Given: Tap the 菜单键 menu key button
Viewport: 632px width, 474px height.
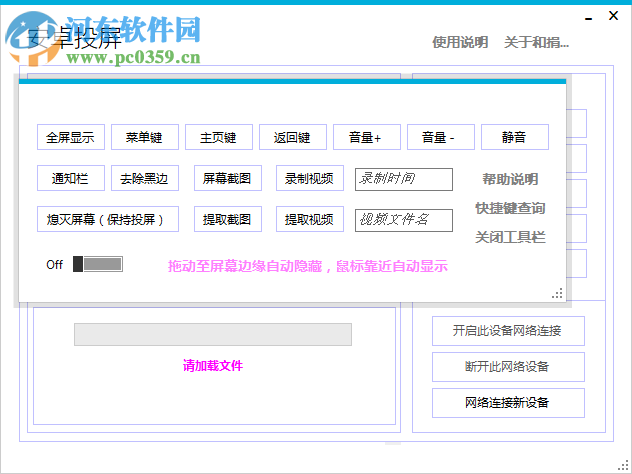Looking at the screenshot, I should click(x=145, y=137).
